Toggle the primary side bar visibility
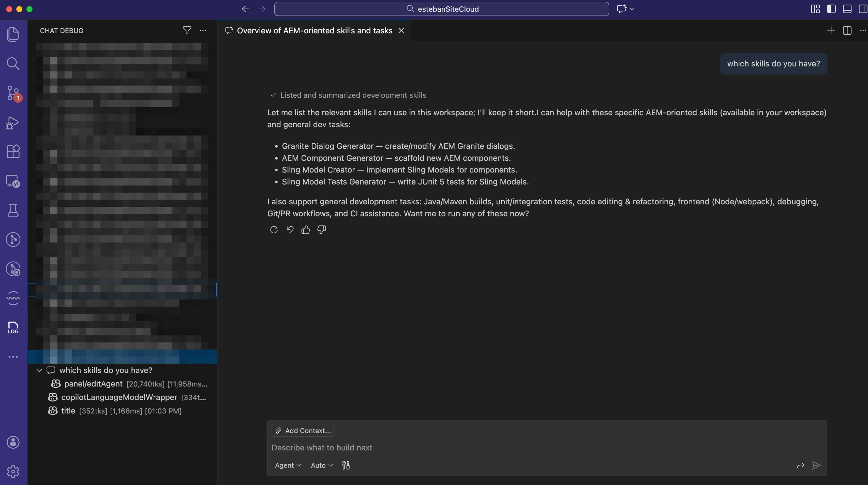 tap(831, 9)
